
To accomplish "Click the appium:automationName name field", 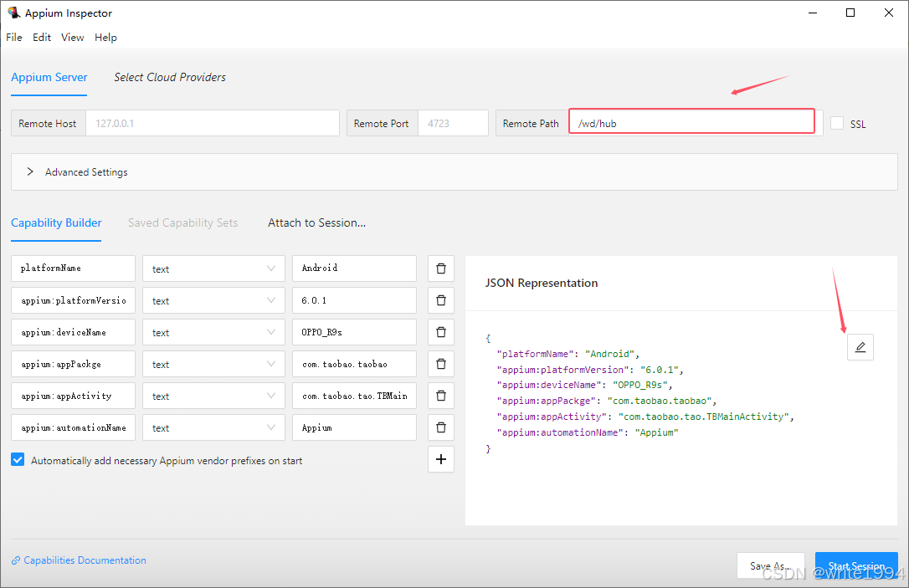I will 73,428.
